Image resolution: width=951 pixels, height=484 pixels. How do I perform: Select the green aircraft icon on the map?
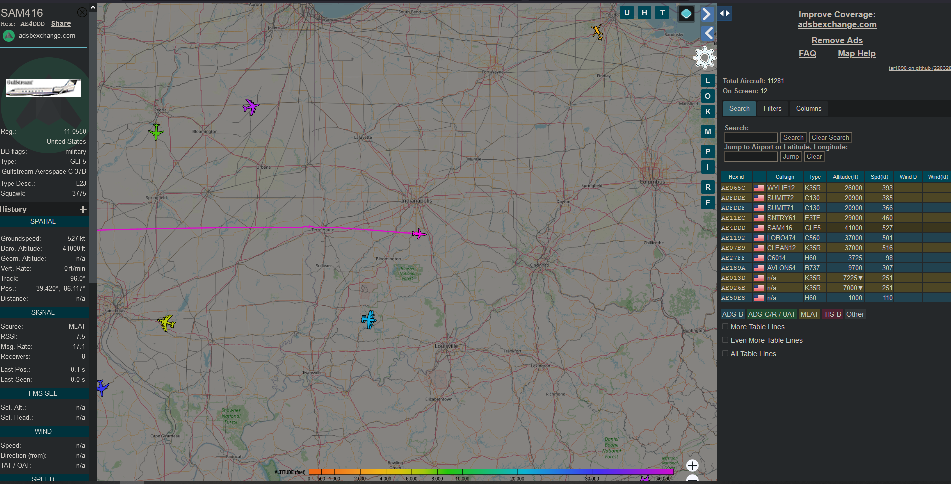point(156,132)
